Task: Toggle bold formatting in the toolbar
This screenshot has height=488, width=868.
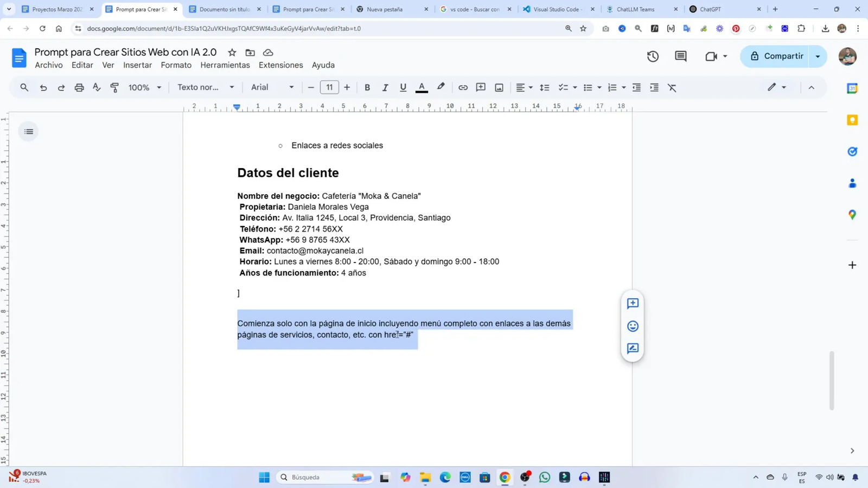Action: coord(367,87)
